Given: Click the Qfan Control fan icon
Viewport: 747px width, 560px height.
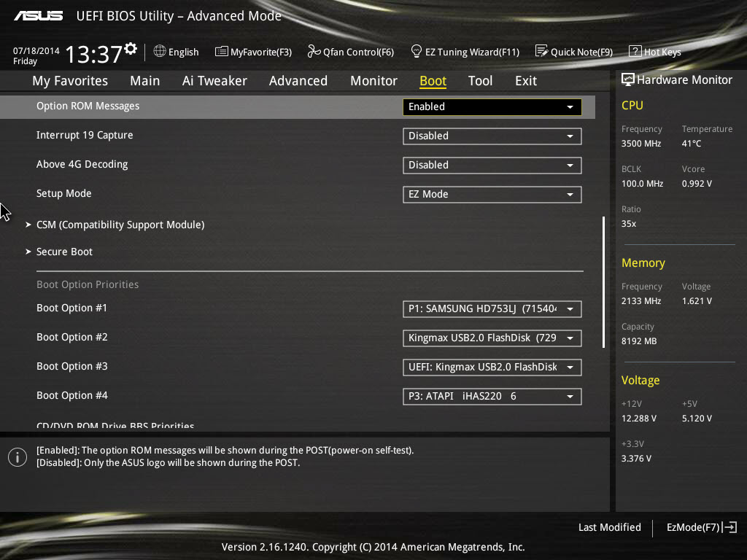Looking at the screenshot, I should click(314, 51).
